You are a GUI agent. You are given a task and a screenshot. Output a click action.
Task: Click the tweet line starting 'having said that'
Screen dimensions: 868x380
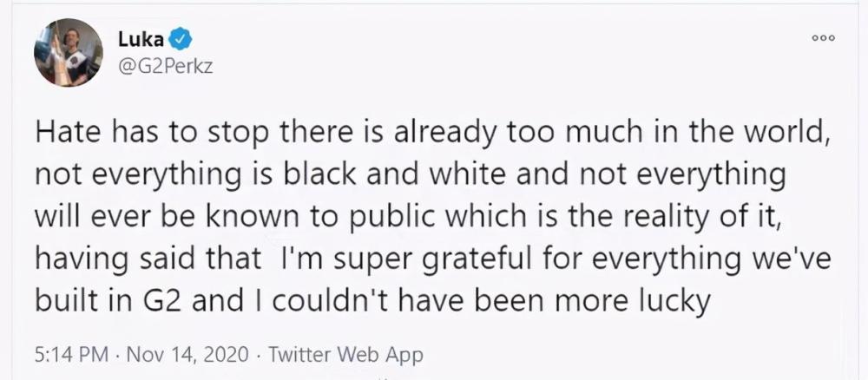point(433,260)
